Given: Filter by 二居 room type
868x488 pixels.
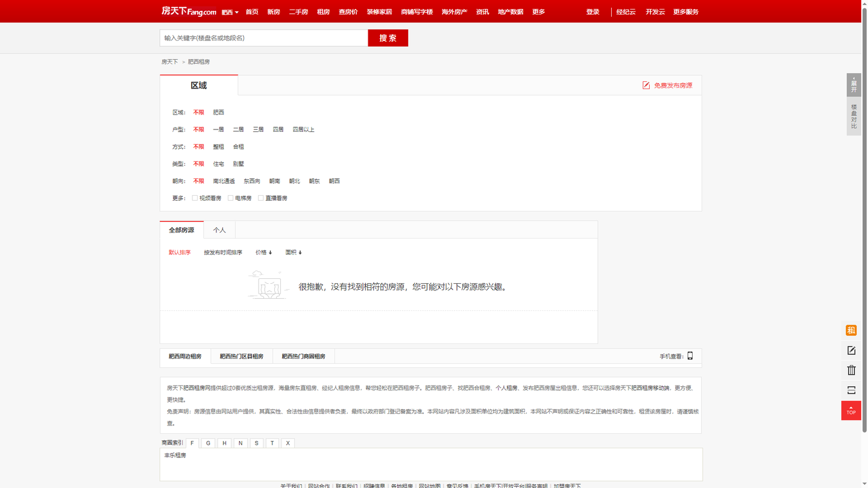Looking at the screenshot, I should click(238, 130).
